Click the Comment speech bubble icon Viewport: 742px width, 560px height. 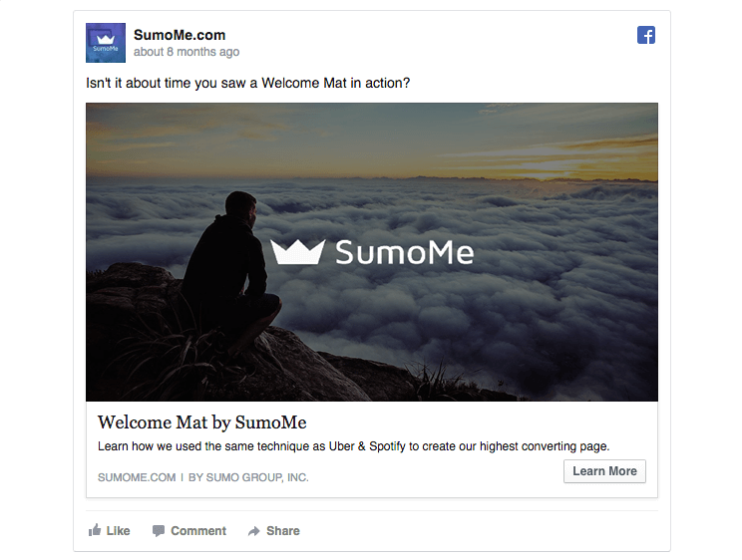click(x=159, y=531)
